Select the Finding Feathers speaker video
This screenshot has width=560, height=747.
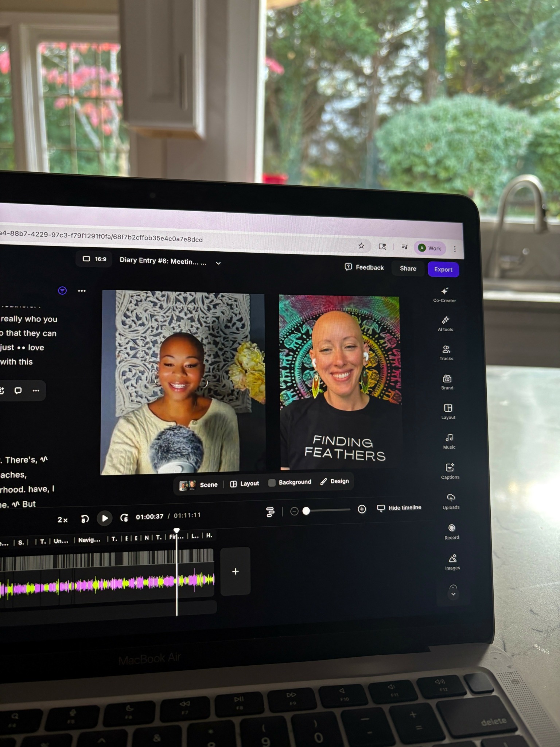[340, 382]
